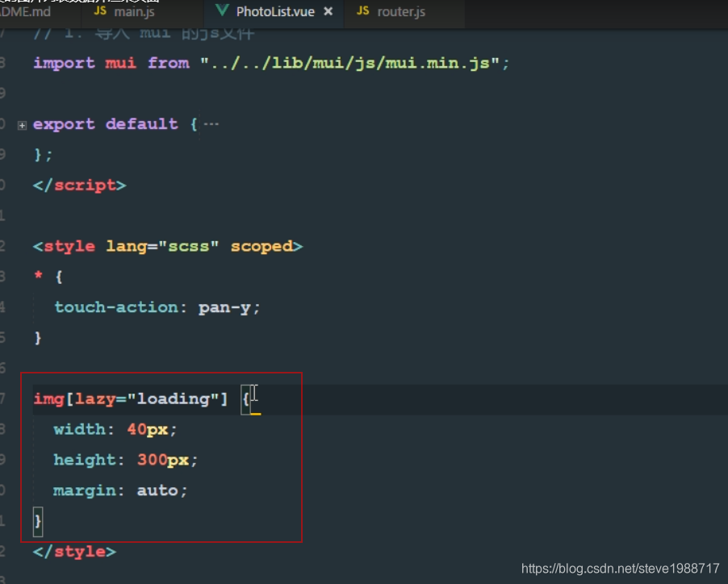Click the 'default' keyword

pyautogui.click(x=141, y=124)
